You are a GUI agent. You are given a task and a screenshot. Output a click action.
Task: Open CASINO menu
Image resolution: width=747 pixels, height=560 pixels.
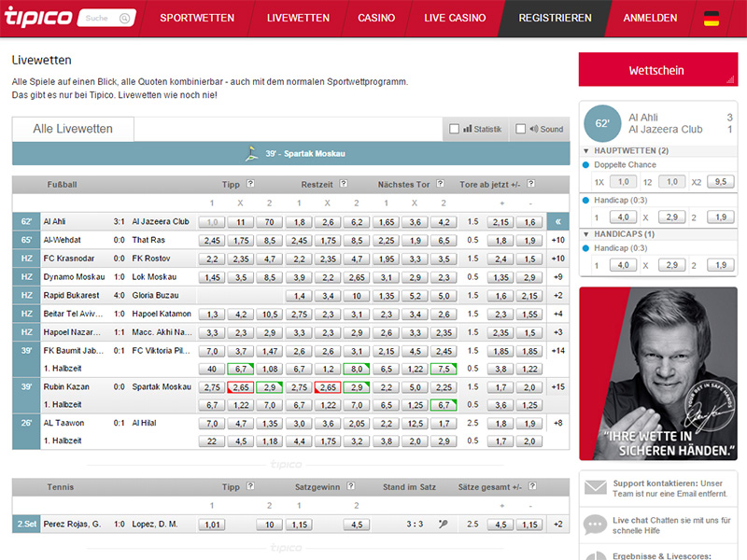click(376, 18)
